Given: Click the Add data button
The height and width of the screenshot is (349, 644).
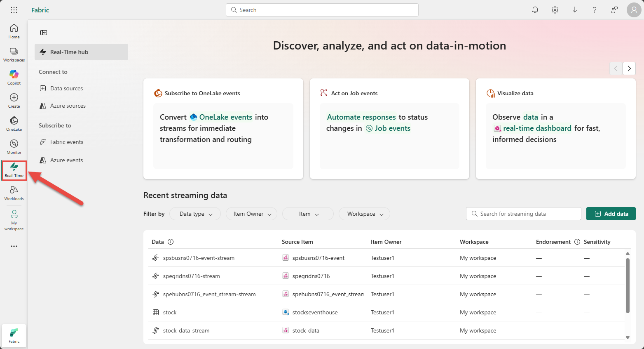Looking at the screenshot, I should [x=611, y=214].
